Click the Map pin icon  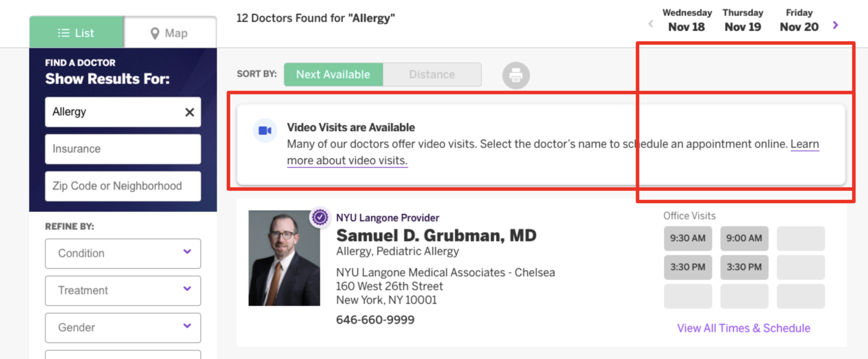tap(154, 33)
